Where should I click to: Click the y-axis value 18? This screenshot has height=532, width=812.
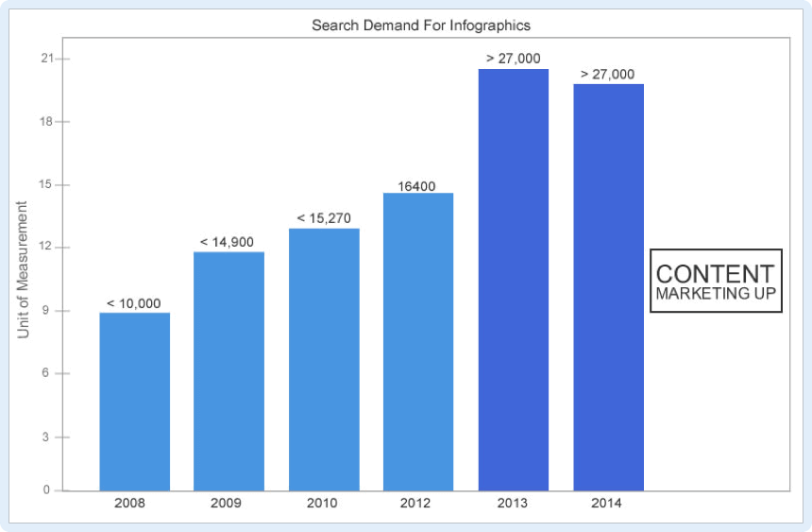pyautogui.click(x=47, y=121)
